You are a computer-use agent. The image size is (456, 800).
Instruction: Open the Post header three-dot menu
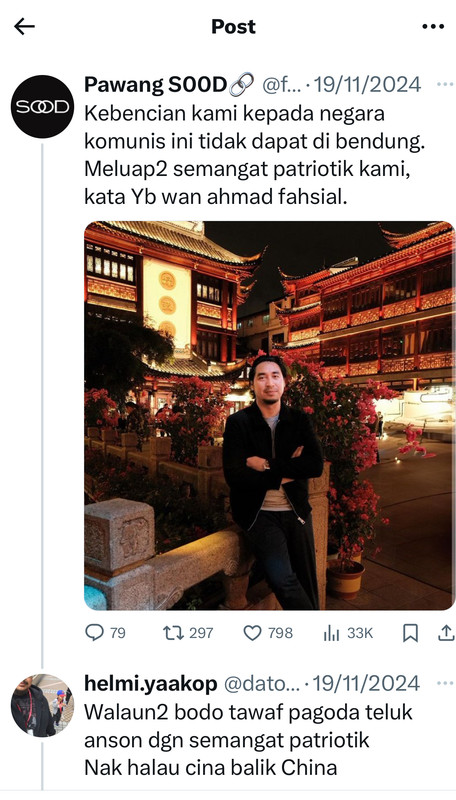(433, 27)
